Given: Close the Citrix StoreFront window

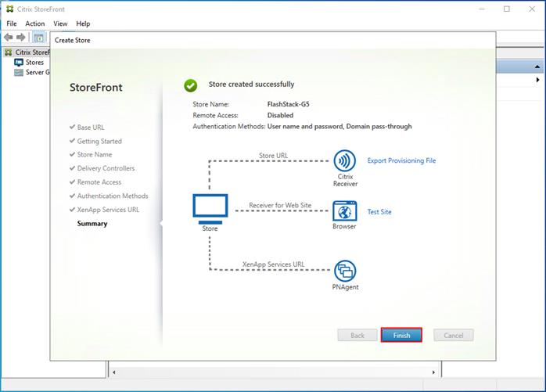Looking at the screenshot, I should (532, 9).
